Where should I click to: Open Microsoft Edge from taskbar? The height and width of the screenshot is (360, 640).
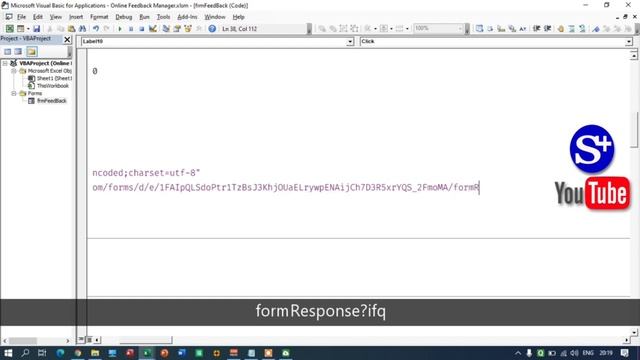click(x=60, y=353)
